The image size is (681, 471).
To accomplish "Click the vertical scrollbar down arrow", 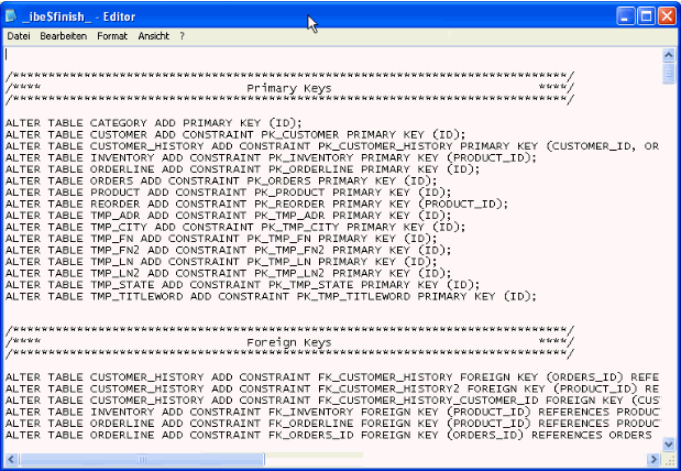I will click(x=669, y=442).
